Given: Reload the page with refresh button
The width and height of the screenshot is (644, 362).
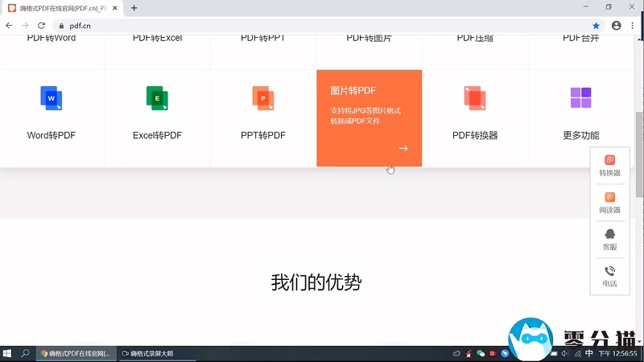Looking at the screenshot, I should [43, 26].
